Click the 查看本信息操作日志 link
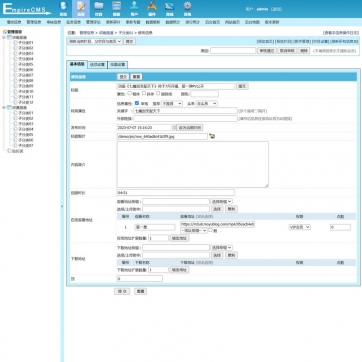This screenshot has width=362, height=362. tap(341, 33)
